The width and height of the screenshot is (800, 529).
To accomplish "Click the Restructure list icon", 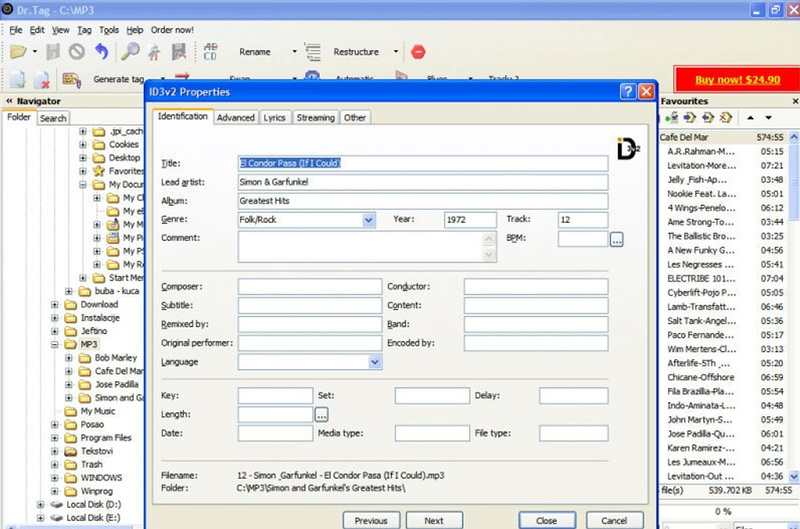I will tap(313, 52).
